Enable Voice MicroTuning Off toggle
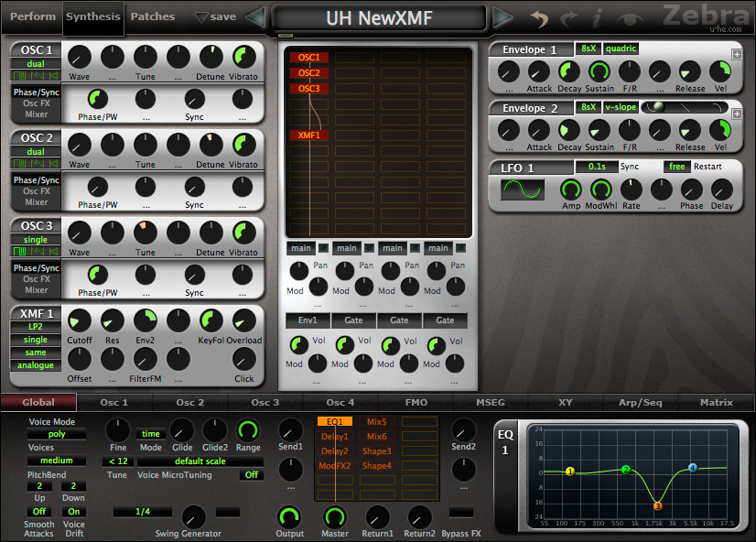Screen dimensions: 756x542 [x=251, y=475]
